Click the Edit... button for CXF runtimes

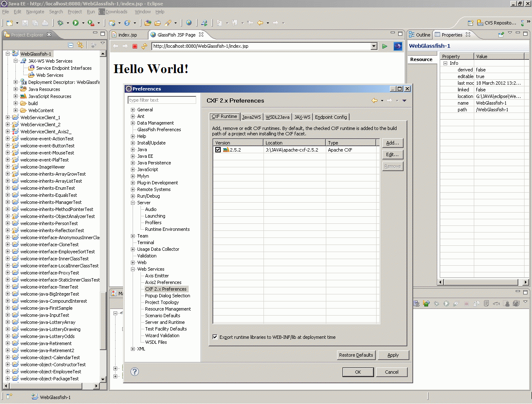coord(392,154)
